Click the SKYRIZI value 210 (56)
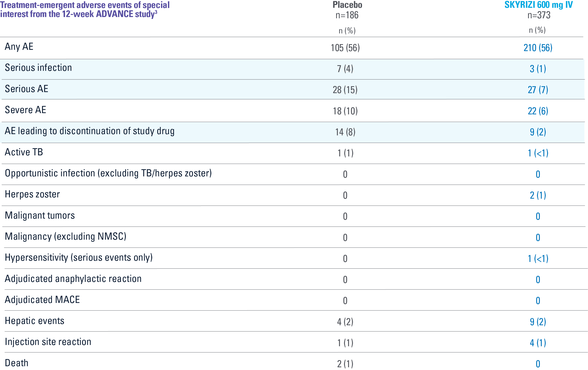Screen dimensions: 588x370 click(x=538, y=48)
